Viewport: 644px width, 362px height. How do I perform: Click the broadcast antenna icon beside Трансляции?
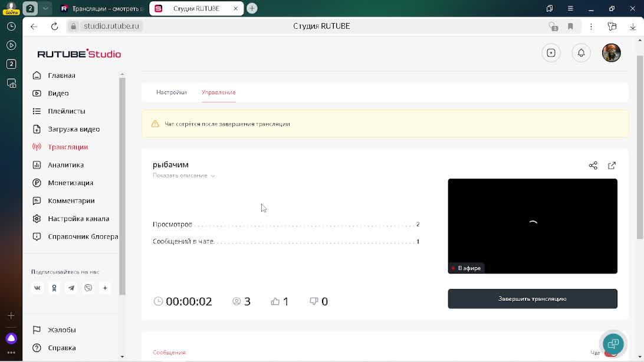point(37,147)
